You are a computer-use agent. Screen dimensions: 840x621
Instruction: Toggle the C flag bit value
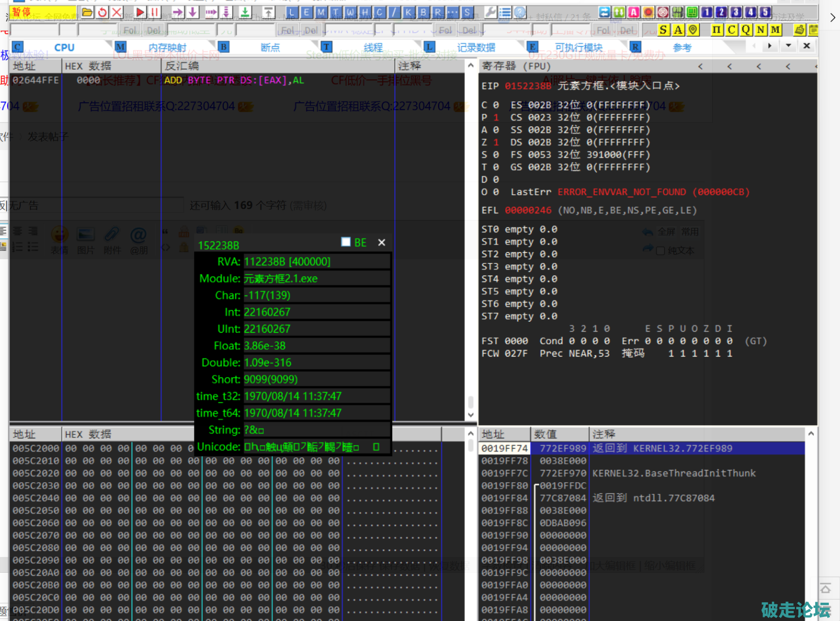496,105
